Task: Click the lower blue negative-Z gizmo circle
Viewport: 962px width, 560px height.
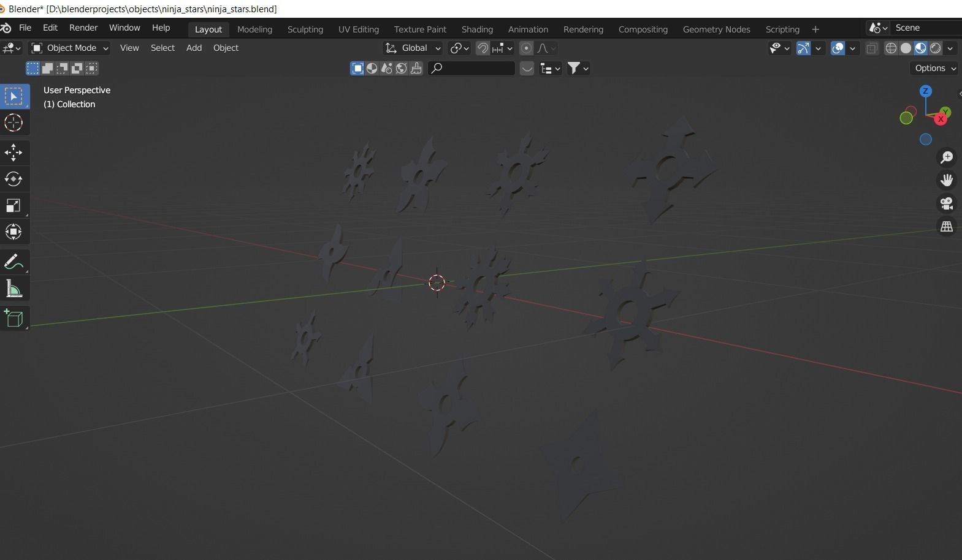Action: (926, 140)
